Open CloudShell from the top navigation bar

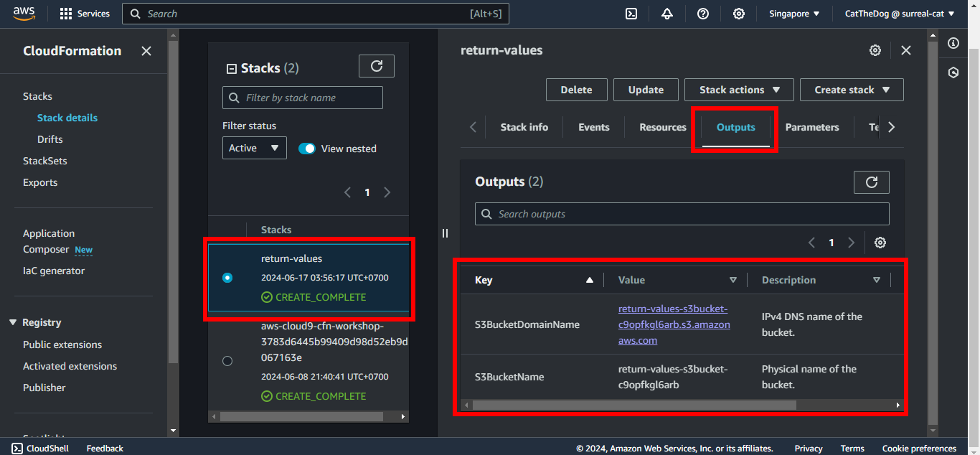631,14
